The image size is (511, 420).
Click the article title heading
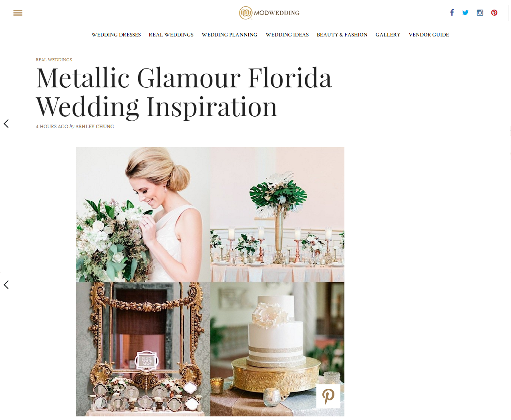click(184, 92)
